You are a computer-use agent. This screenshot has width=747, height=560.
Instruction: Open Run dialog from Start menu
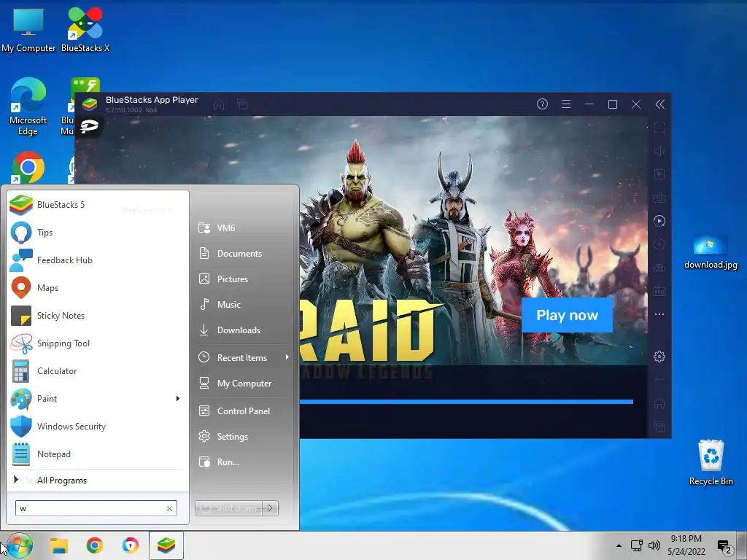point(243,462)
